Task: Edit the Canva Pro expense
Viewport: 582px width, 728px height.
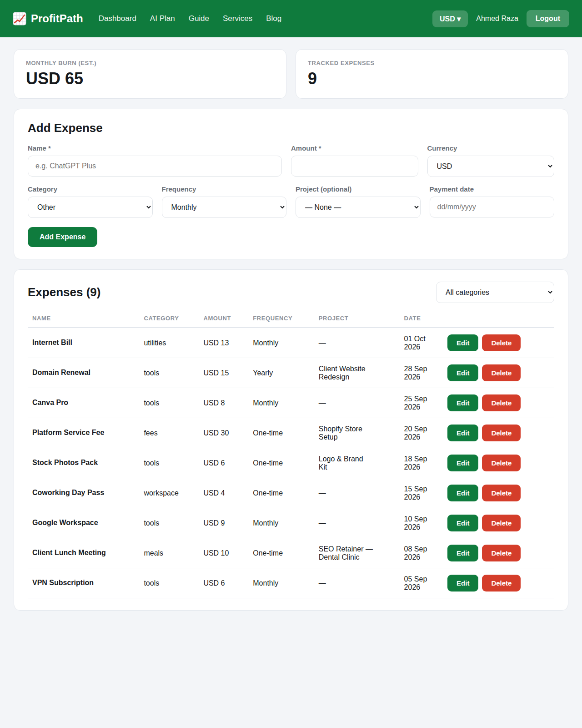Action: click(463, 403)
